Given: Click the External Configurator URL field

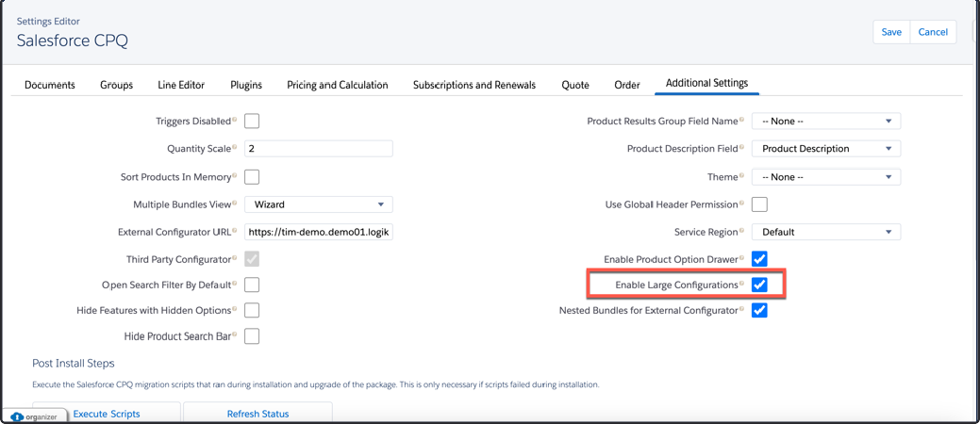Looking at the screenshot, I should 319,232.
